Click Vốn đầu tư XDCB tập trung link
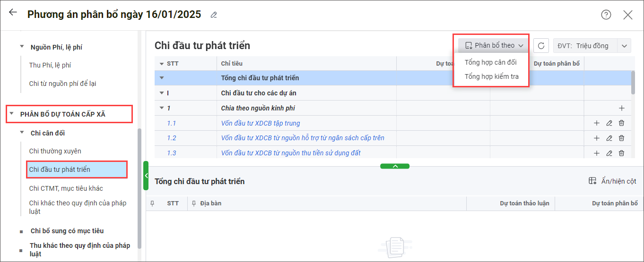The width and height of the screenshot is (644, 262). point(261,123)
